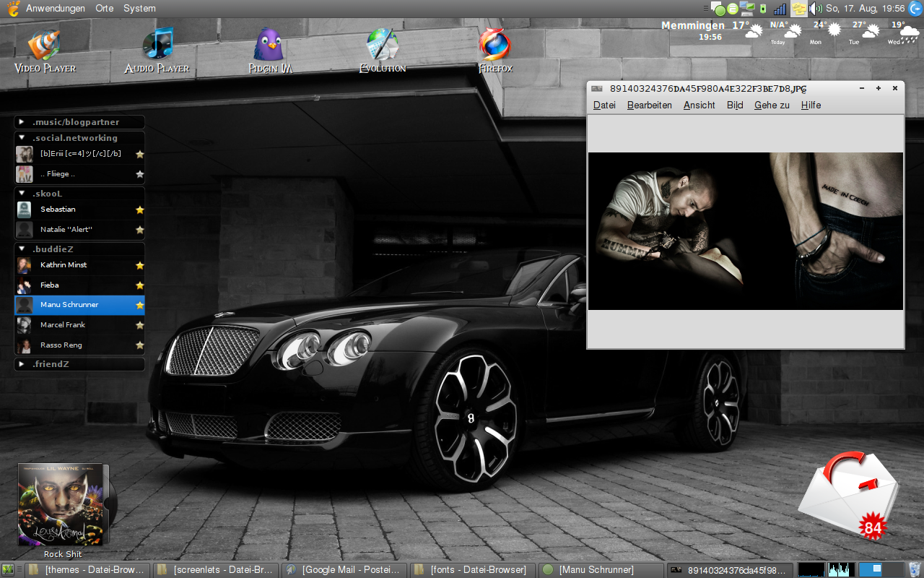Image resolution: width=924 pixels, height=578 pixels.
Task: Switch to Google Mail window in taskbar
Action: point(344,570)
